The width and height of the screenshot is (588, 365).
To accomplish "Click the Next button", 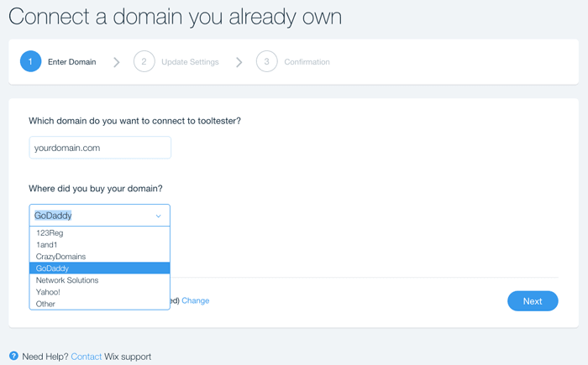I will coord(533,301).
